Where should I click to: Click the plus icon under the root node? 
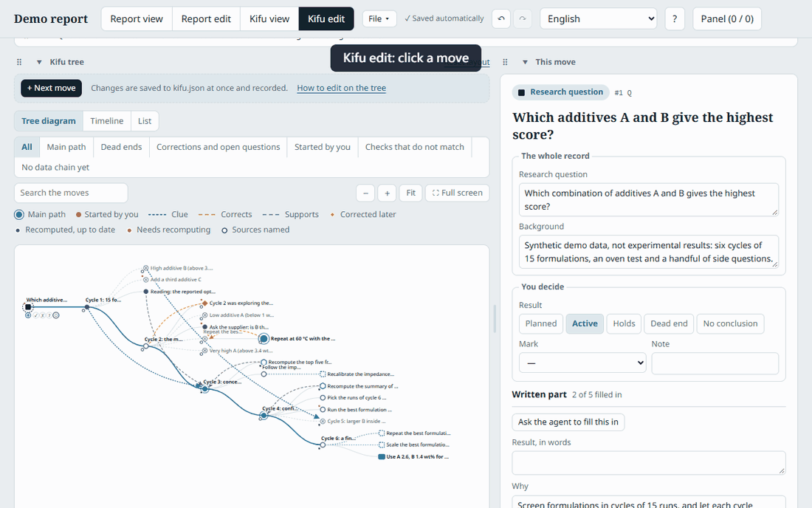pyautogui.click(x=28, y=315)
